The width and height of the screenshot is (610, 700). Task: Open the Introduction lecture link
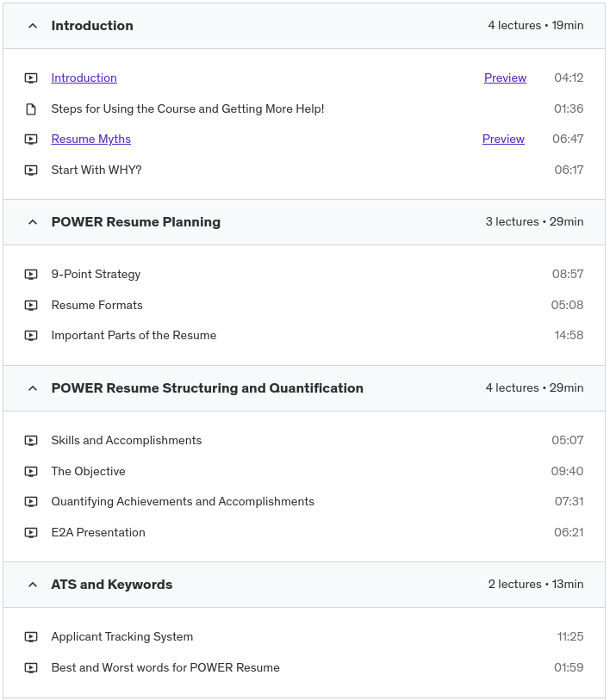[84, 78]
